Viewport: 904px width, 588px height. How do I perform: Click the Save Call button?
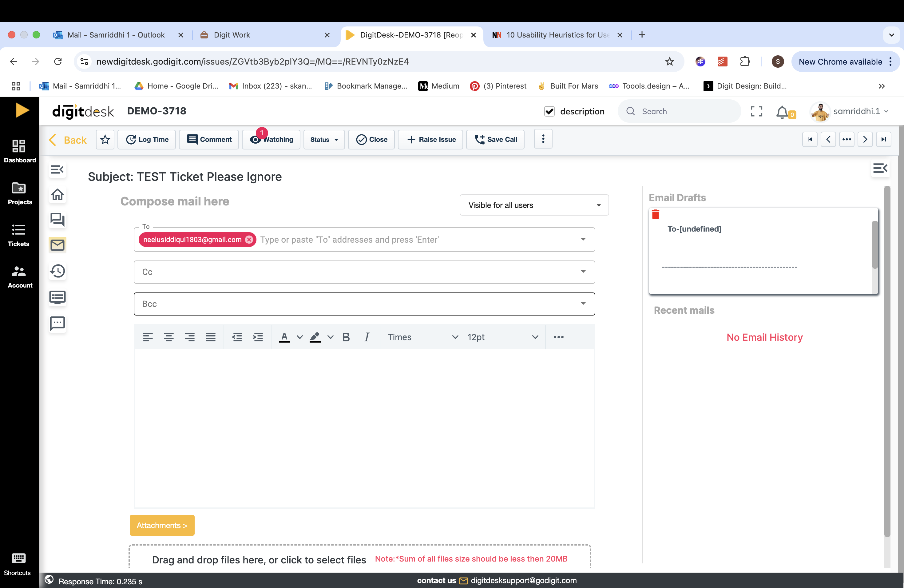[495, 139]
